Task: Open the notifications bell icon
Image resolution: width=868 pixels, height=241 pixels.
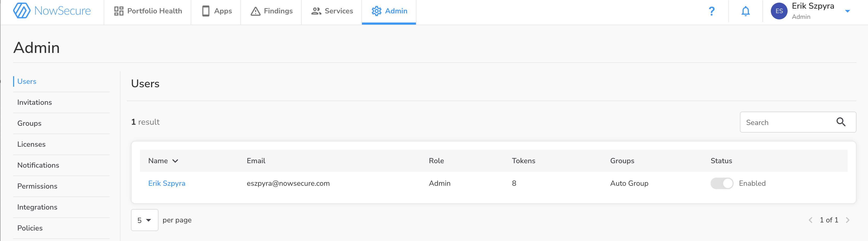Action: point(745,11)
